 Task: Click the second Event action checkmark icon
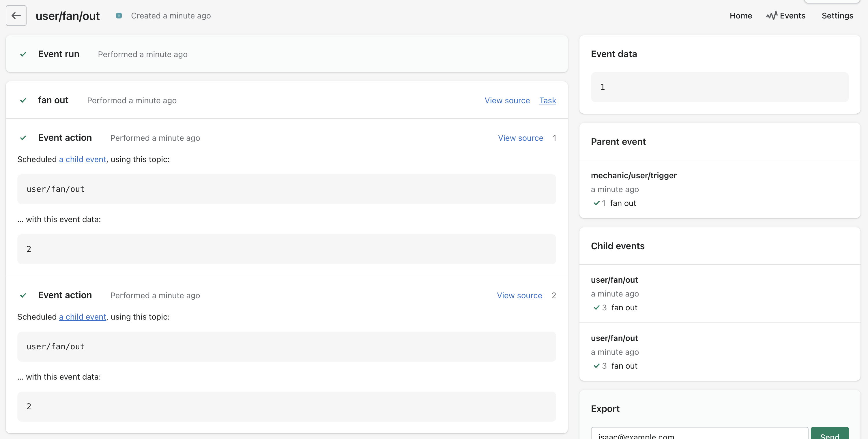coord(23,295)
